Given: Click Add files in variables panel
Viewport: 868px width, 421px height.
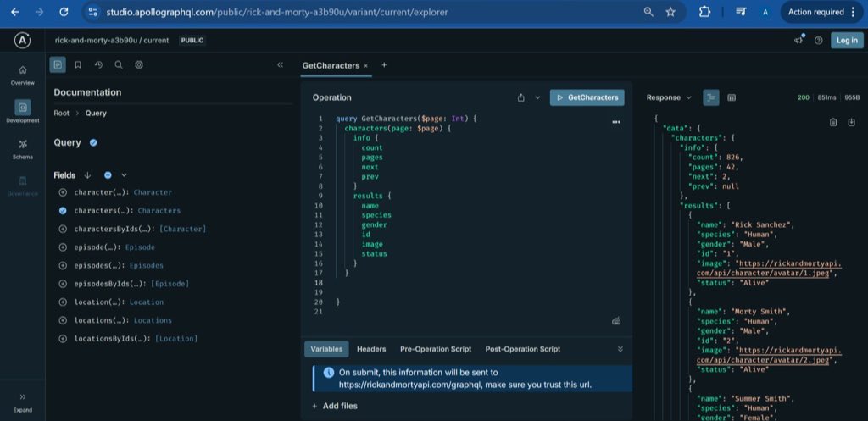Looking at the screenshot, I should [x=335, y=406].
